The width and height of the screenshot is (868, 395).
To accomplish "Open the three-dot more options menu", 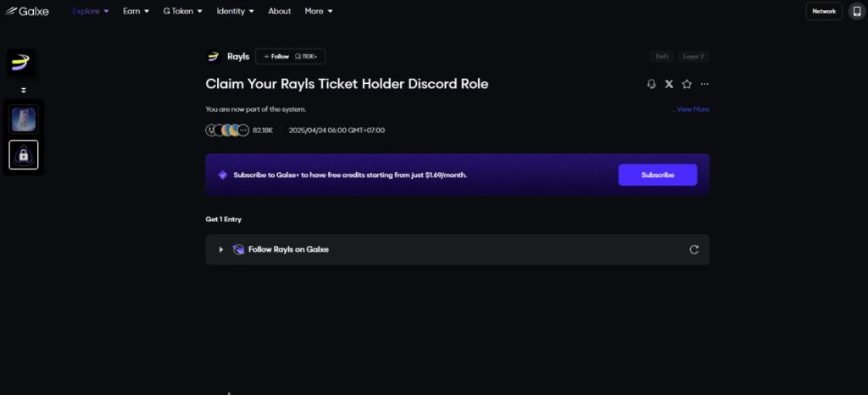I will point(704,84).
